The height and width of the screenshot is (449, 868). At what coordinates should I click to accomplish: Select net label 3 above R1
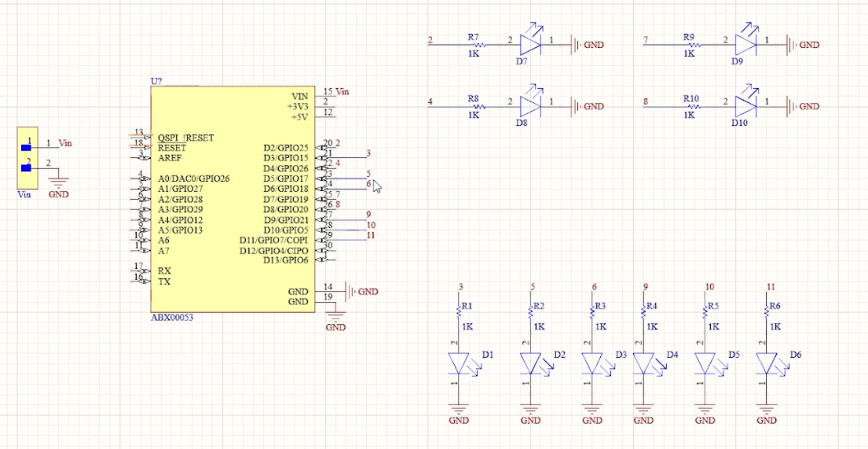[460, 286]
